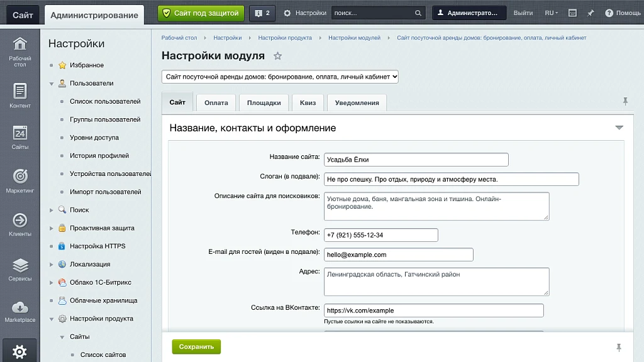The image size is (644, 362).
Task: Open the Помощь help icon
Action: [609, 13]
